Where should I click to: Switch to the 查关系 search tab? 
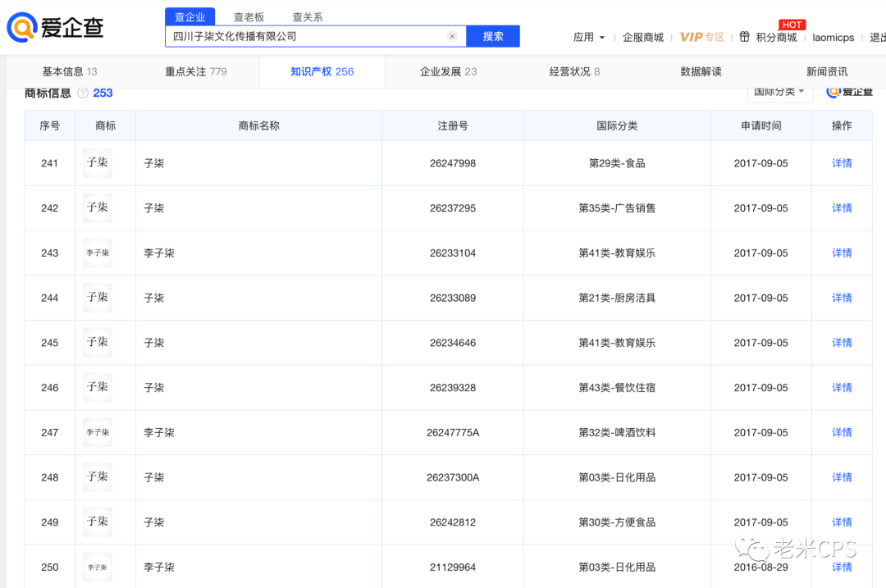[308, 17]
